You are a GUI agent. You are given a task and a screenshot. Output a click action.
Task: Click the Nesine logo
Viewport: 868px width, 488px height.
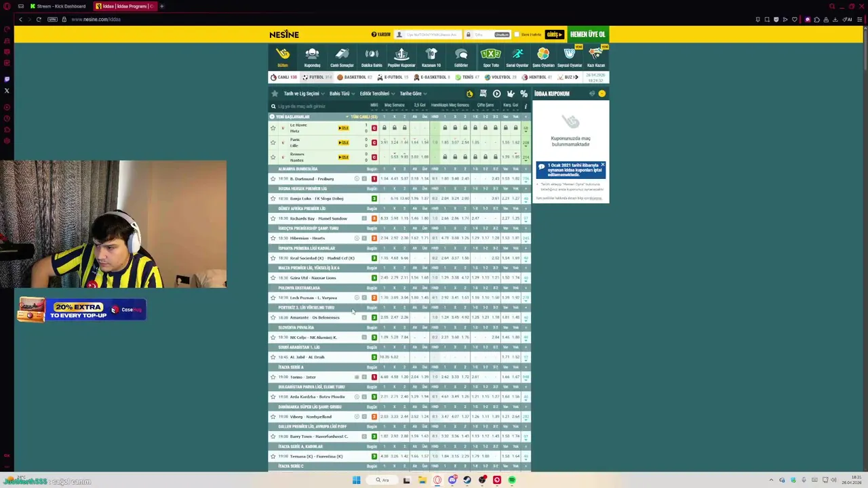[x=284, y=34]
